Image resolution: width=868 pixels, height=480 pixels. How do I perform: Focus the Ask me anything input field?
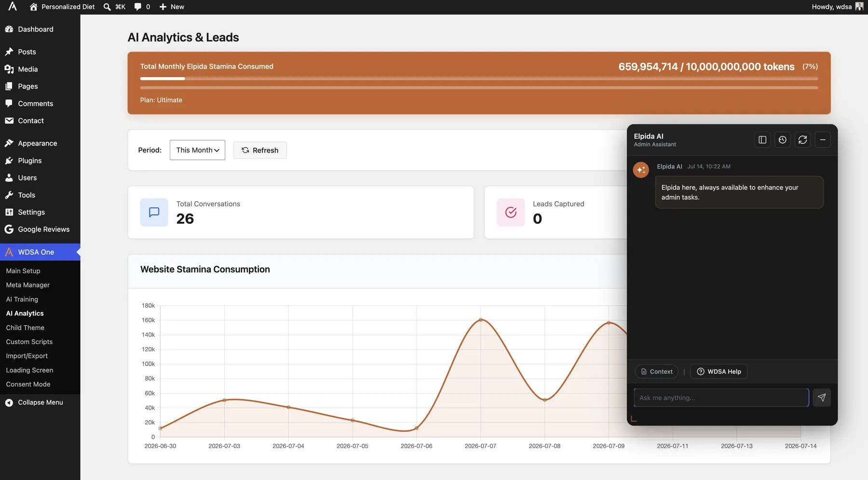coord(721,398)
